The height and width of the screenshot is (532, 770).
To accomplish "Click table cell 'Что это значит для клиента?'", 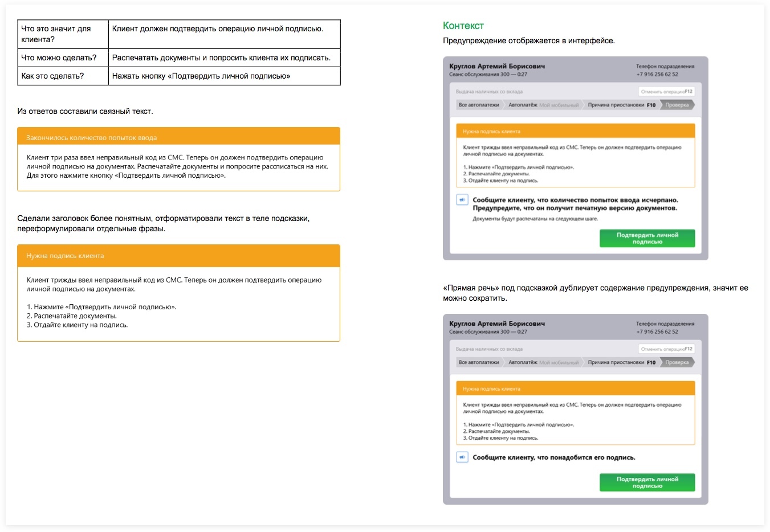I will click(x=63, y=34).
